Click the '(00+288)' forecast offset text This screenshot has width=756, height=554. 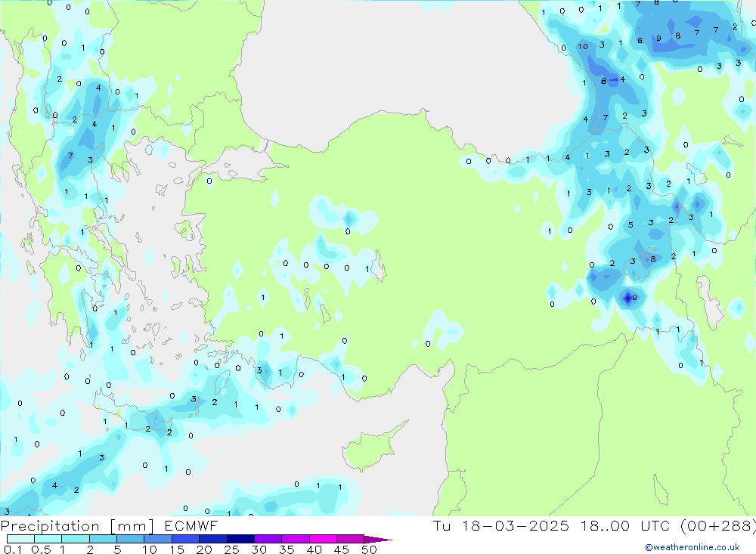click(718, 526)
